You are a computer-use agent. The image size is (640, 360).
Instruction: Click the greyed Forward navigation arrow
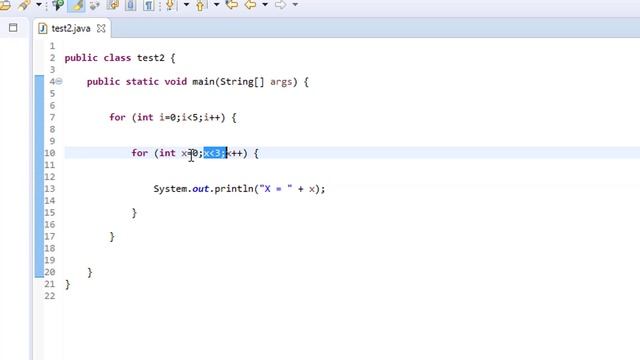(x=280, y=5)
